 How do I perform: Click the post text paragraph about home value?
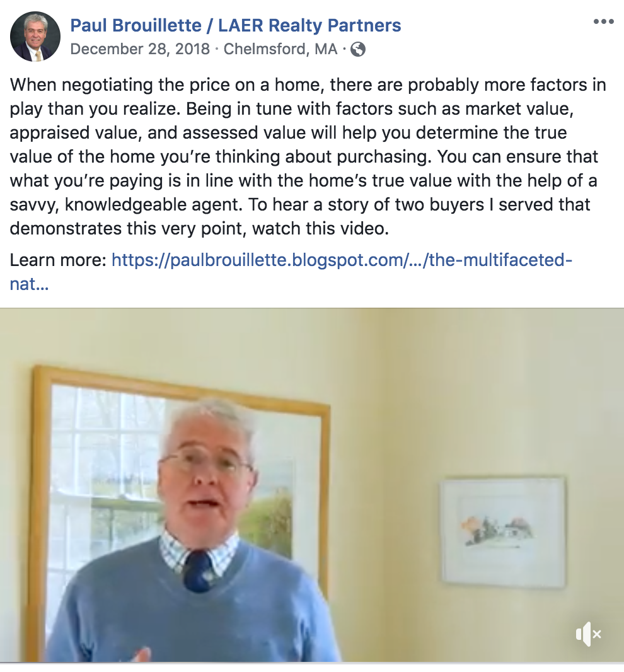click(x=308, y=156)
